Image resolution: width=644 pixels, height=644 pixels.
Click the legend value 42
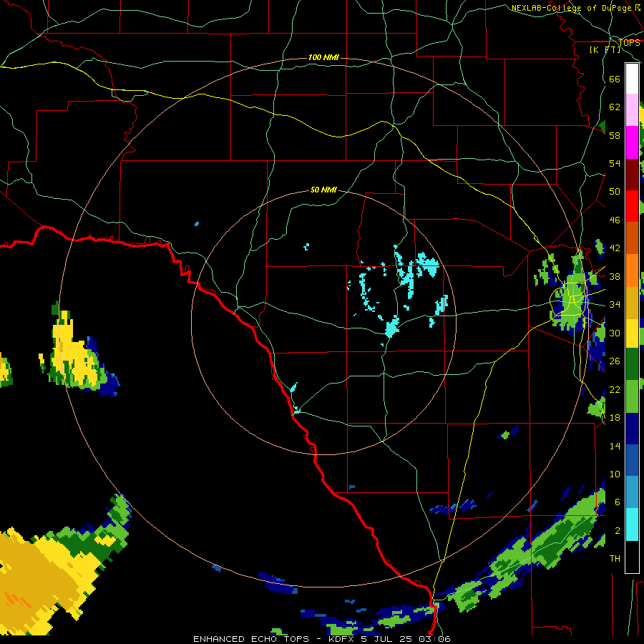pos(615,248)
